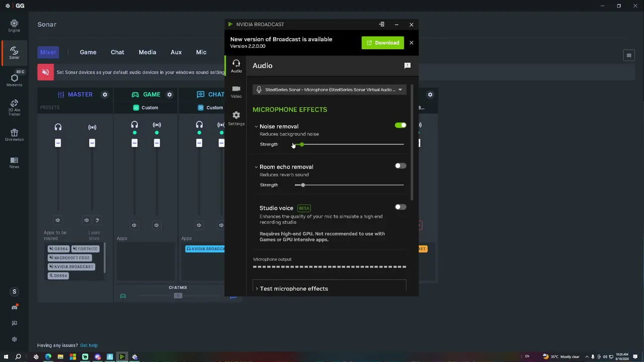Image resolution: width=644 pixels, height=362 pixels.
Task: Mute Game headphone output speaker icon
Action: [134, 225]
